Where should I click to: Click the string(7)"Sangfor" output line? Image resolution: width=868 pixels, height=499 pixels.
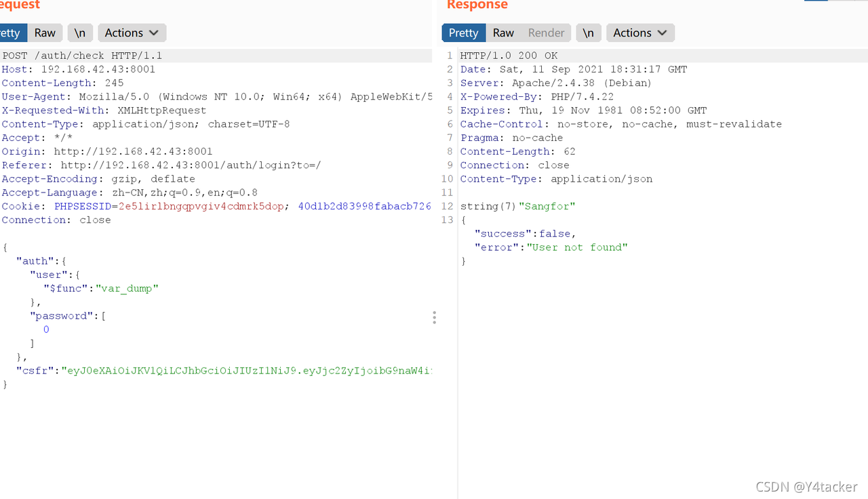coord(518,206)
